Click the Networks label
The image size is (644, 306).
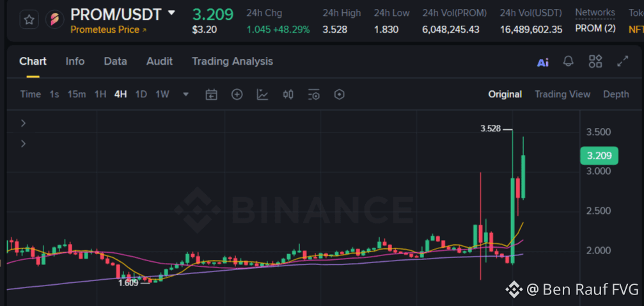click(x=595, y=13)
